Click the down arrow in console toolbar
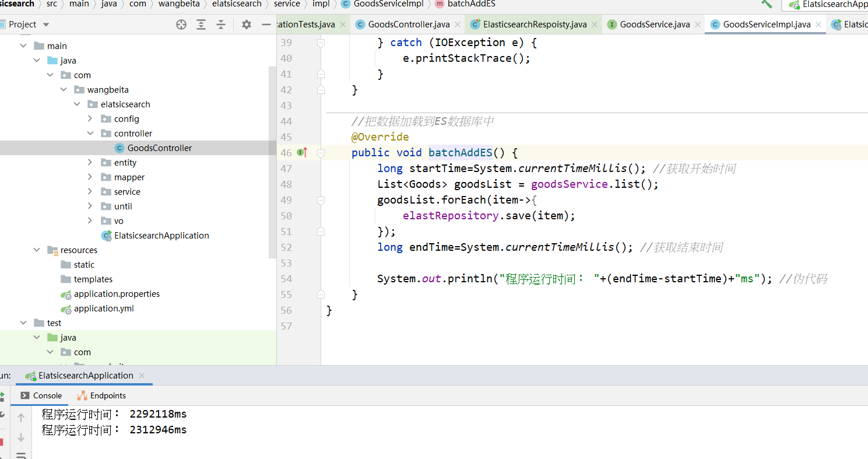 [21, 437]
